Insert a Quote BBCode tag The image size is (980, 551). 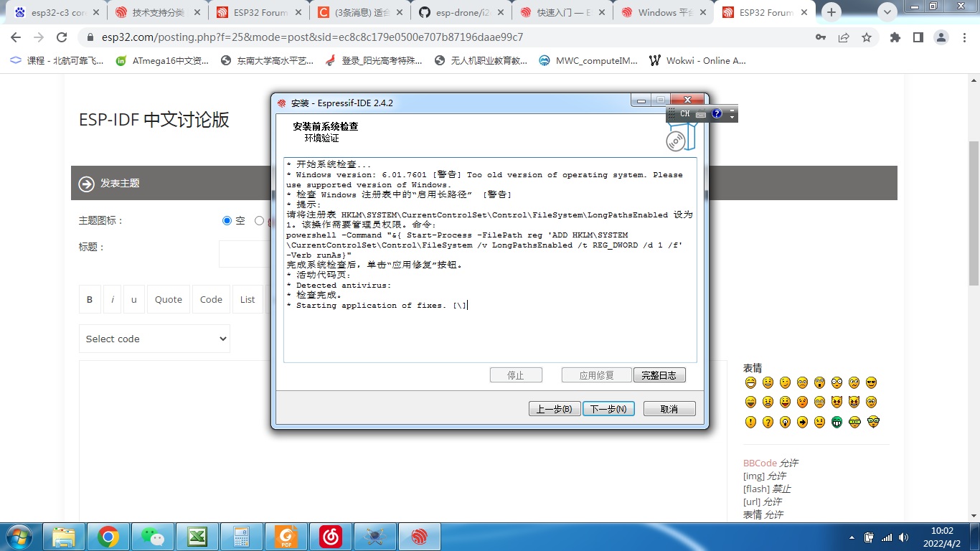click(169, 299)
